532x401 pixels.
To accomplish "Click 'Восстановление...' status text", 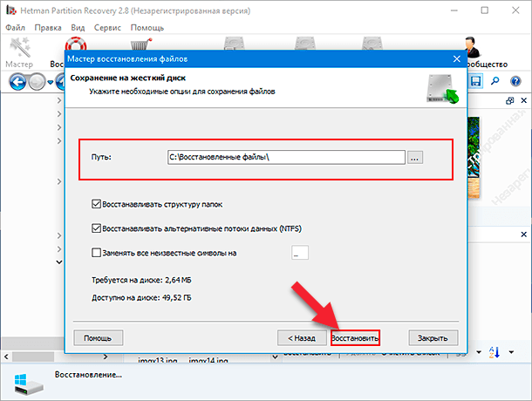I will click(x=88, y=375).
